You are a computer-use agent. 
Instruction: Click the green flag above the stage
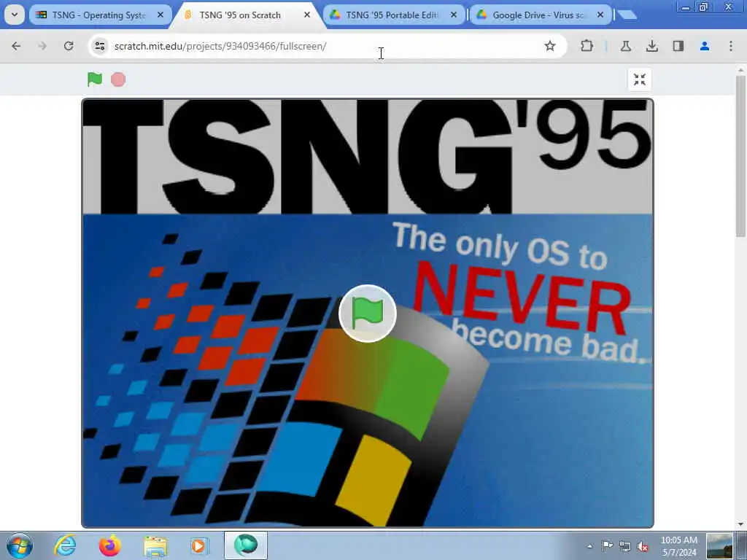tap(95, 79)
